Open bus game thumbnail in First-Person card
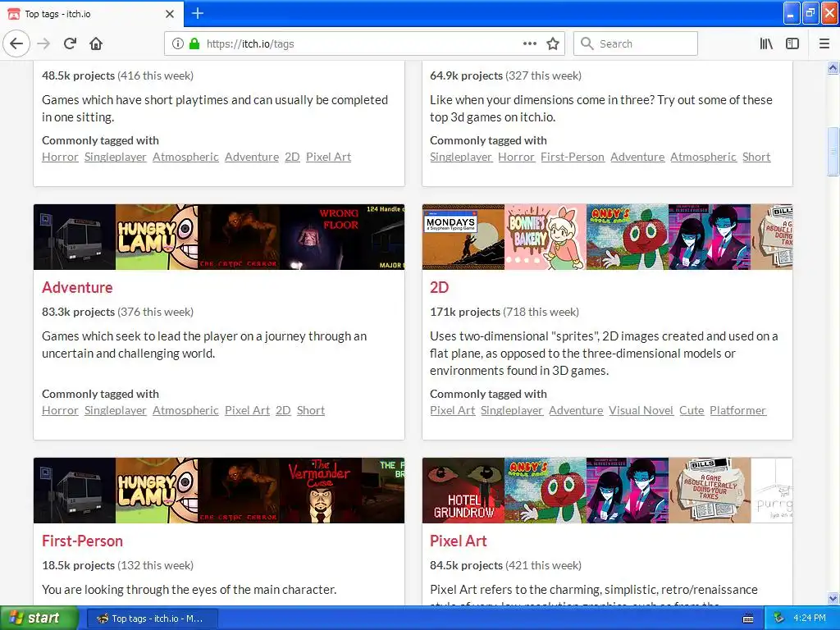The image size is (840, 630). pyautogui.click(x=75, y=491)
